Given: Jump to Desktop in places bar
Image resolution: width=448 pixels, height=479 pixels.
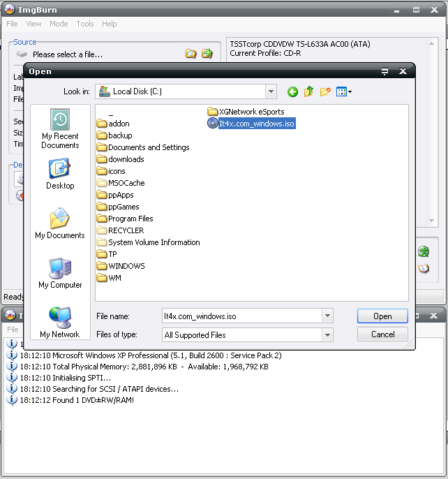Looking at the screenshot, I should coord(60,173).
